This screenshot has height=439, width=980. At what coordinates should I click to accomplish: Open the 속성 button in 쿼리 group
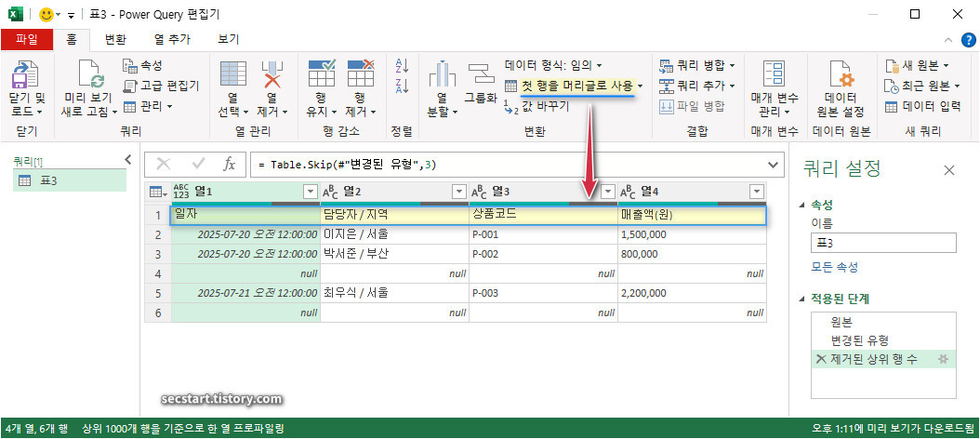tap(142, 65)
